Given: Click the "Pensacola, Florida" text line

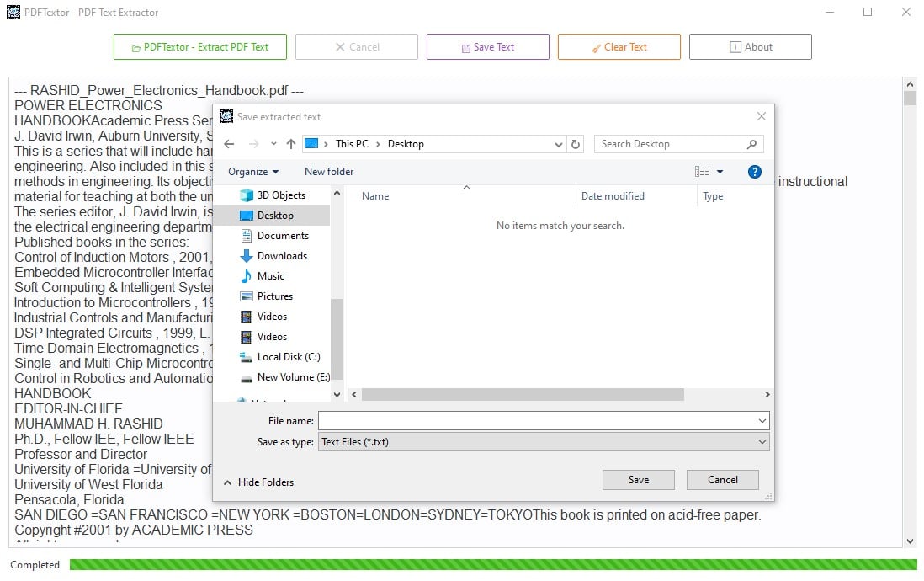Looking at the screenshot, I should (x=69, y=499).
